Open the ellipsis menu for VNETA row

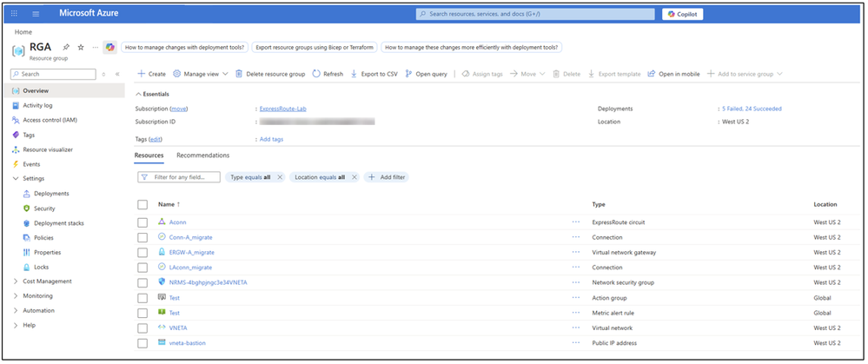(576, 328)
